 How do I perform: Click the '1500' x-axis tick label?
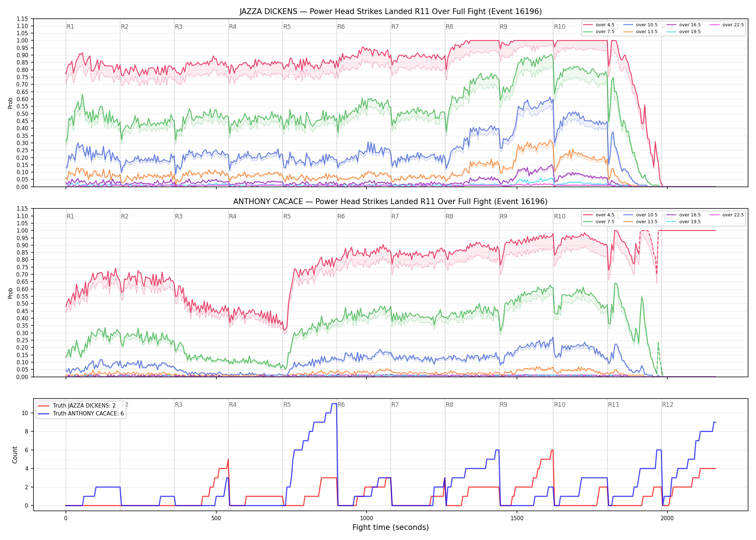(x=517, y=518)
